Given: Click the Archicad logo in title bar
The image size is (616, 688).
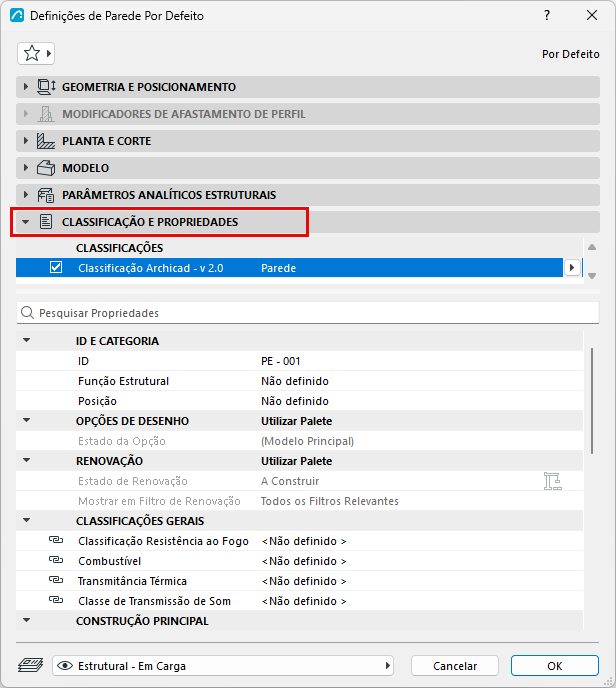Looking at the screenshot, I should [17, 15].
